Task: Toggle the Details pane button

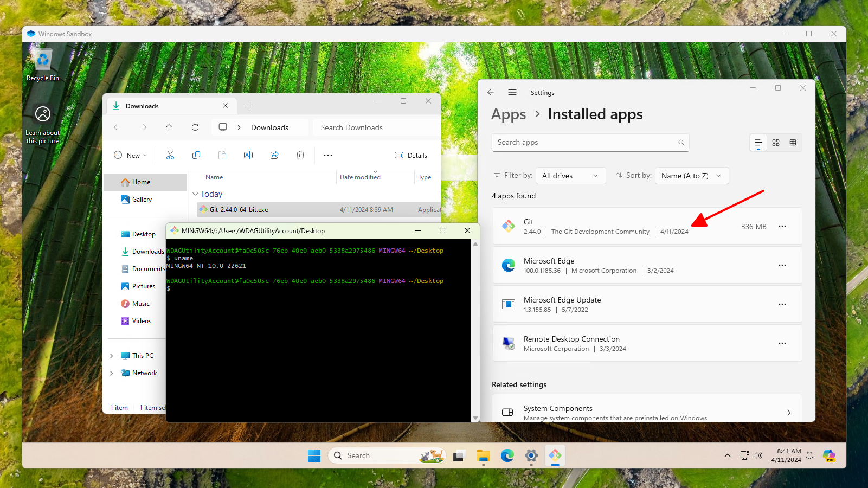Action: [x=411, y=155]
